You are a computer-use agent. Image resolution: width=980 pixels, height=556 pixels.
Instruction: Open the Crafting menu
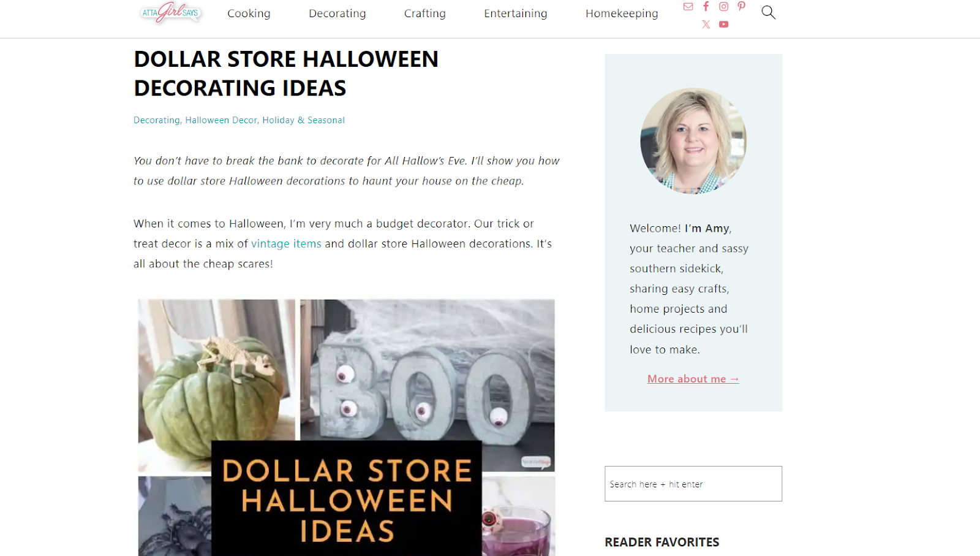point(425,13)
